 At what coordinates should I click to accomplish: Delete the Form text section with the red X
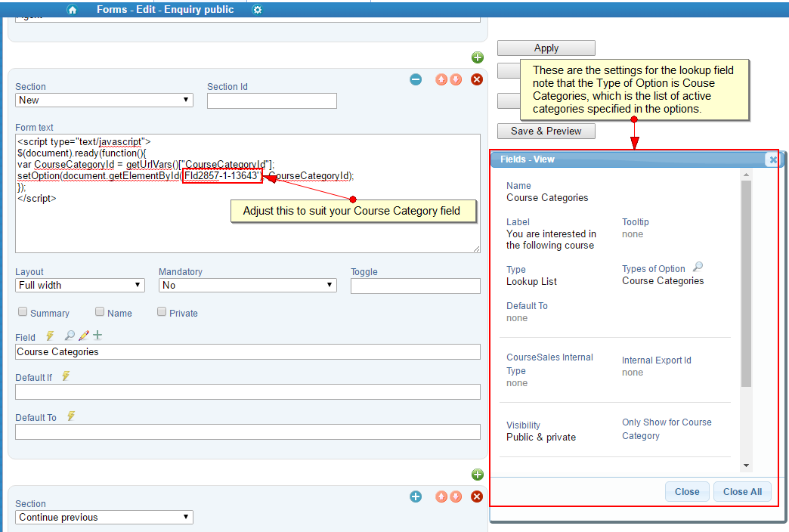477,79
